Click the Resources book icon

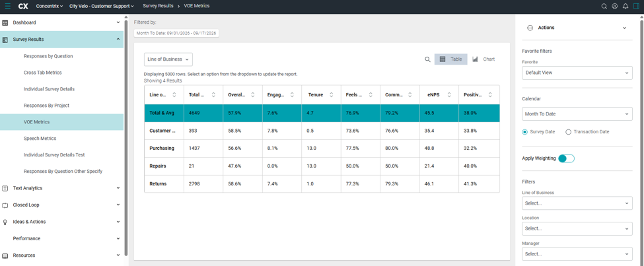click(x=5, y=255)
